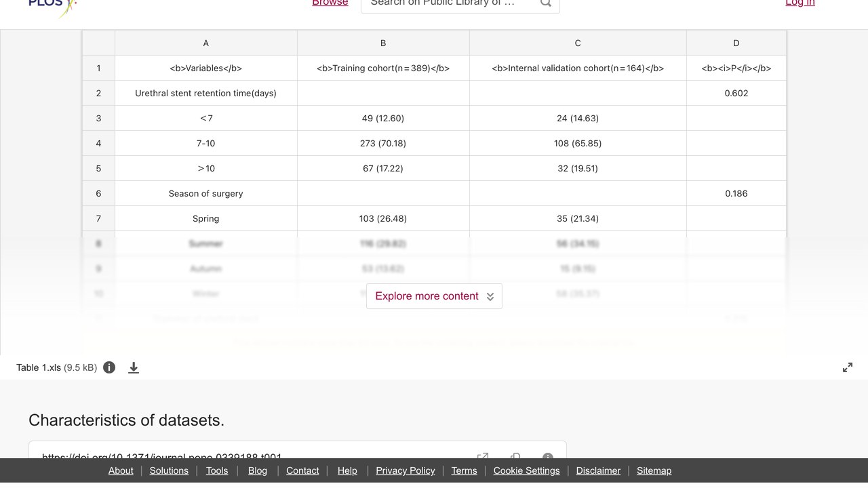This screenshot has height=488, width=868.
Task: Click the 'Spring' row label cell
Action: (x=206, y=218)
